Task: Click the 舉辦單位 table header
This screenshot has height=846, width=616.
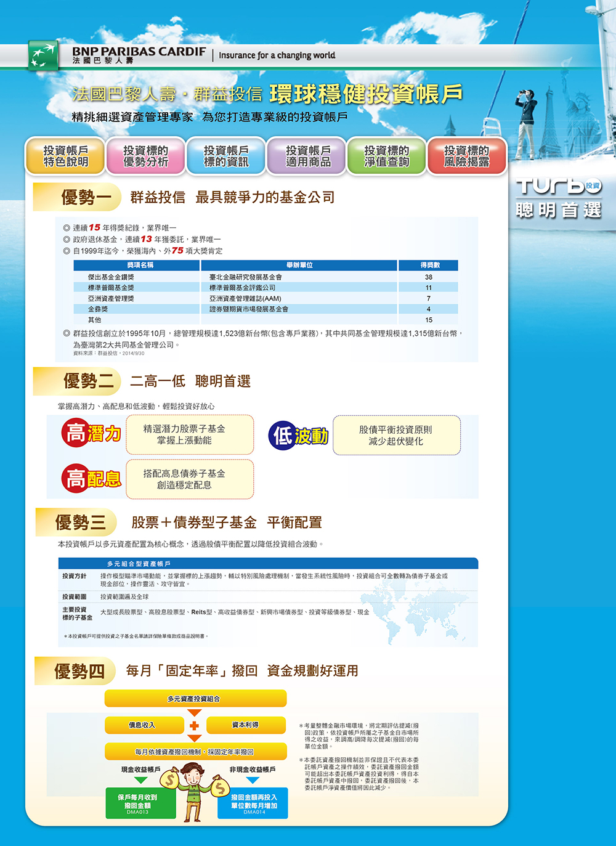Action: (299, 265)
